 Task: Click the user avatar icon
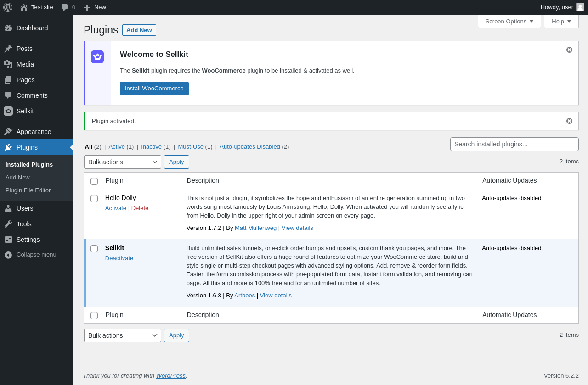(580, 7)
